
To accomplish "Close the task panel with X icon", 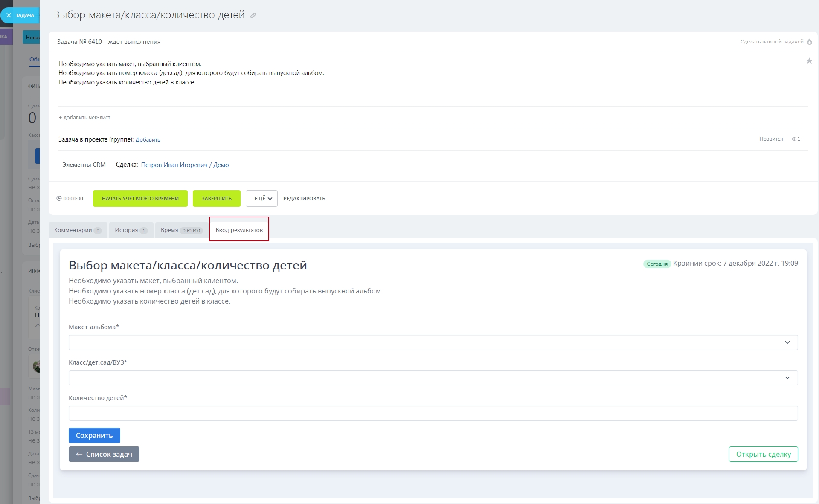I will pos(9,15).
